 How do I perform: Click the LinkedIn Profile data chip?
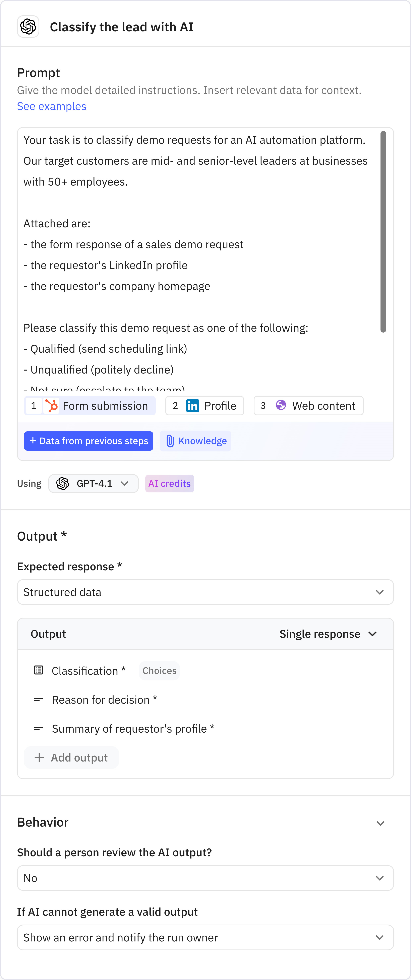click(x=204, y=405)
